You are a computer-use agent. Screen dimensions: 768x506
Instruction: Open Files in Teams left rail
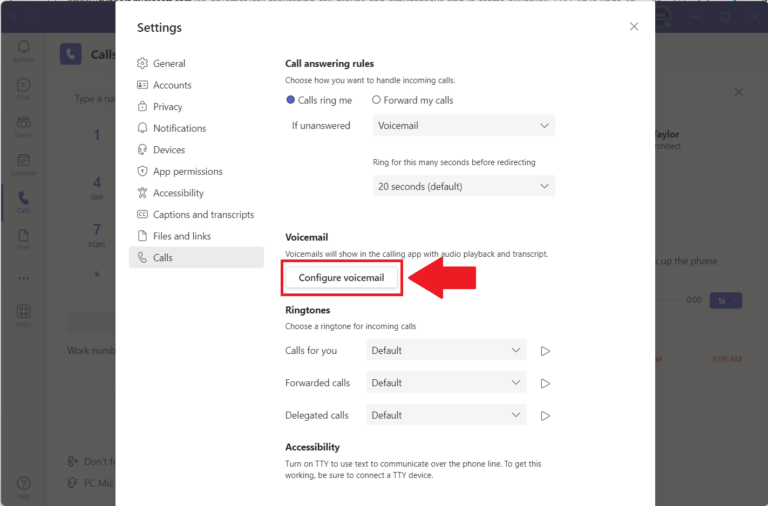point(24,239)
